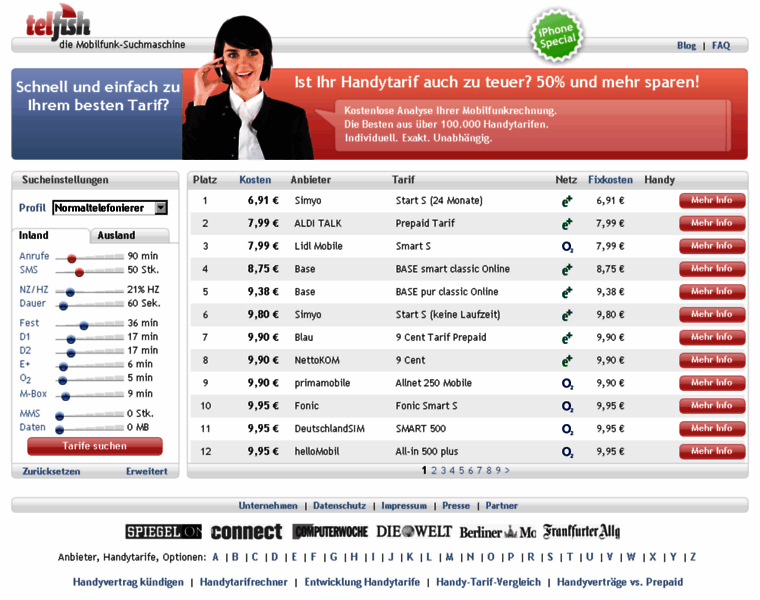Image resolution: width=760 pixels, height=600 pixels.
Task: Open the Impressum footer link
Action: coord(404,505)
